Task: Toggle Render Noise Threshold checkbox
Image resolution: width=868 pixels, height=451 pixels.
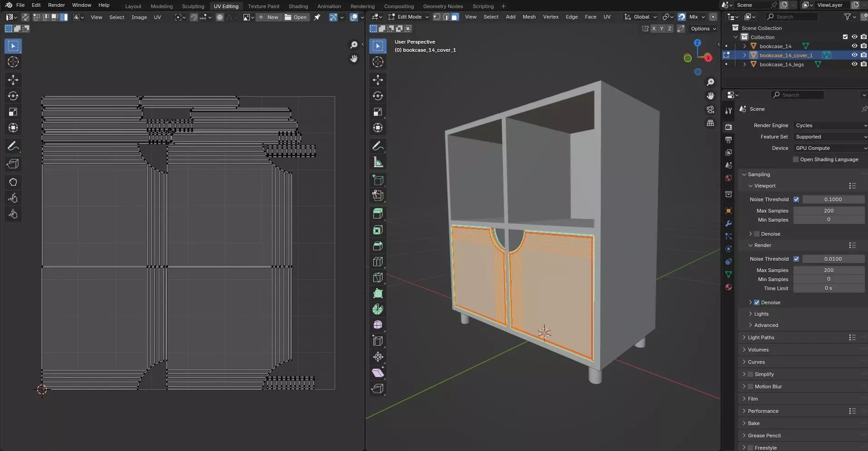Action: 796,259
